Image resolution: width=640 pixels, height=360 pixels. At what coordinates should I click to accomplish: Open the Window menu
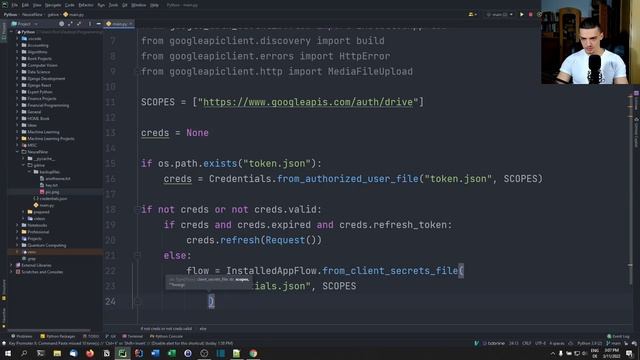point(139,5)
